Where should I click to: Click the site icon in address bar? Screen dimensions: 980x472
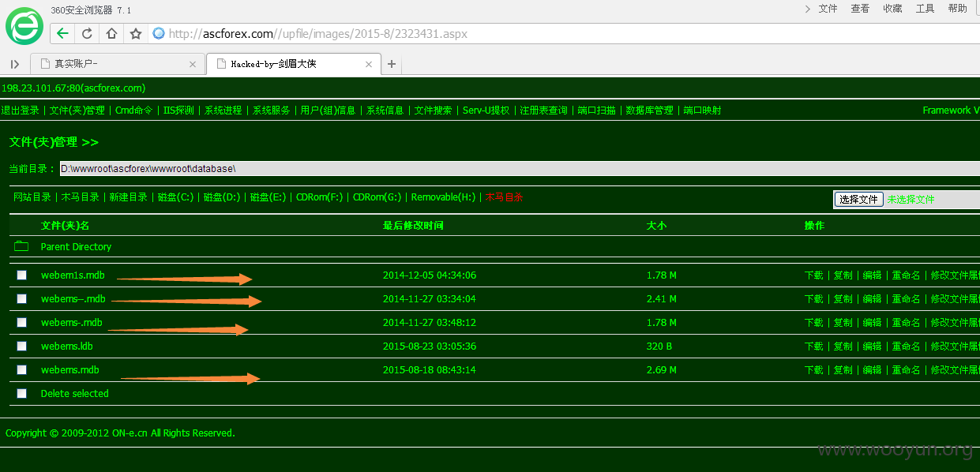point(159,34)
